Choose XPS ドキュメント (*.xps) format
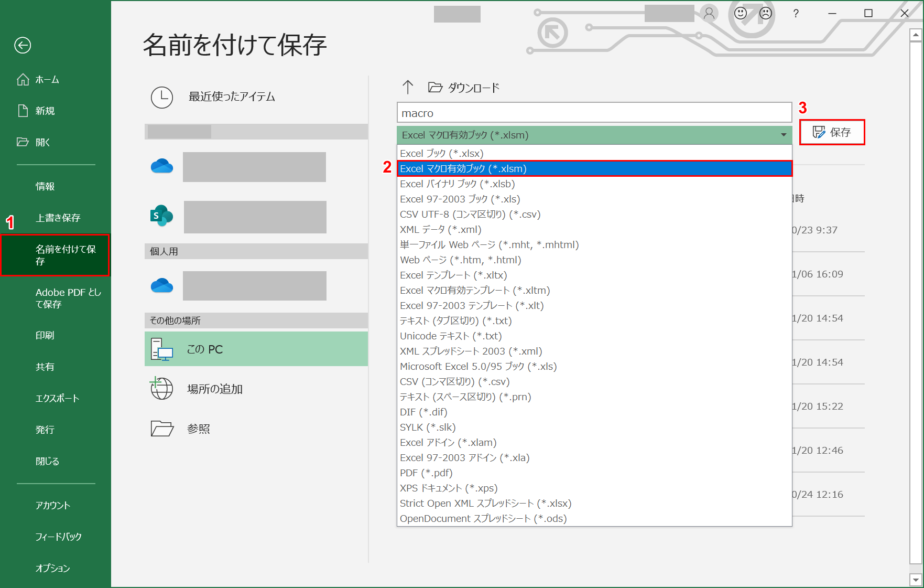Viewport: 924px width, 588px height. [594, 488]
